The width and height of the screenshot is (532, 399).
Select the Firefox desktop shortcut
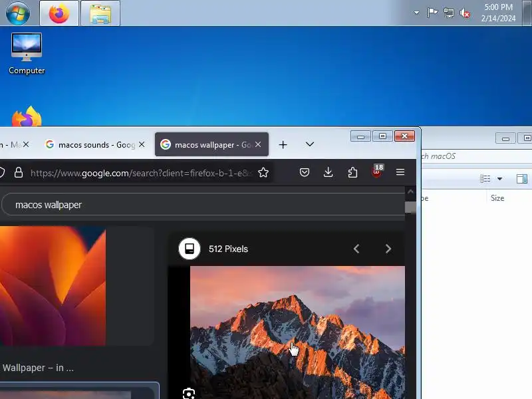click(x=27, y=116)
